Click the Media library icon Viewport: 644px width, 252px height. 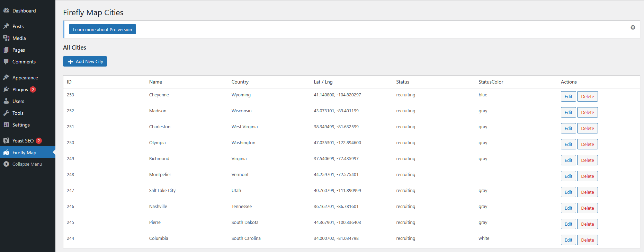coord(6,38)
